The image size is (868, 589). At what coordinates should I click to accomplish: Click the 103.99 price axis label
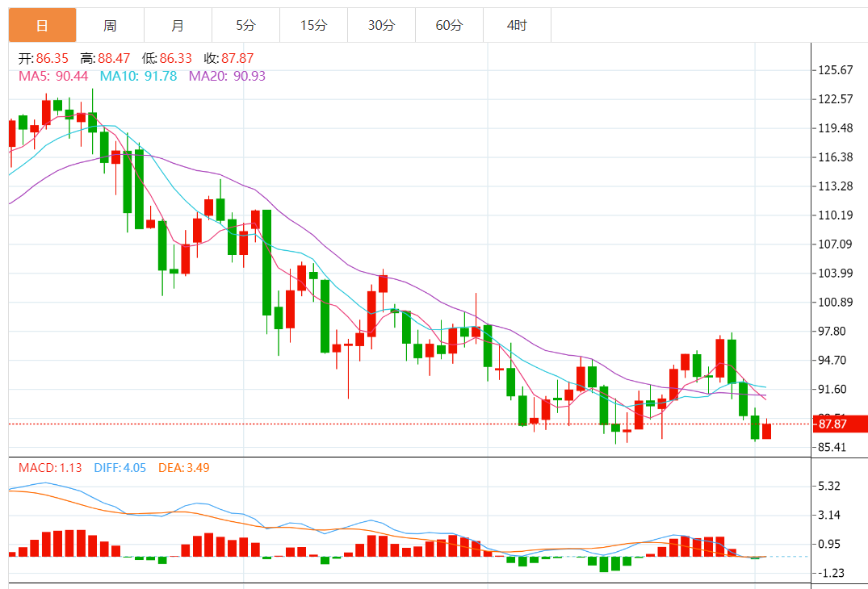tap(836, 273)
